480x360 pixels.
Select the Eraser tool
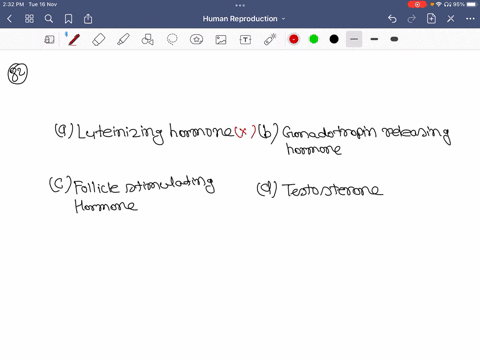(x=99, y=39)
